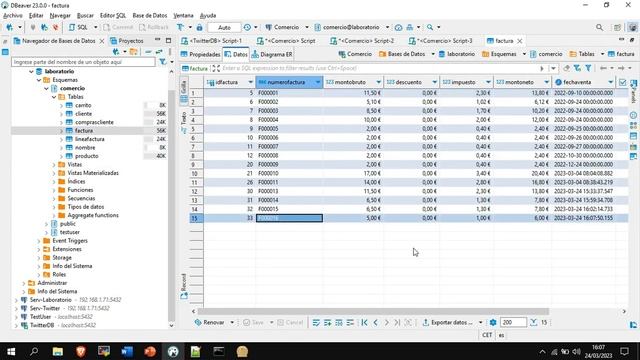
Task: Expand the Serv-Twitter connection
Action: 16,308
